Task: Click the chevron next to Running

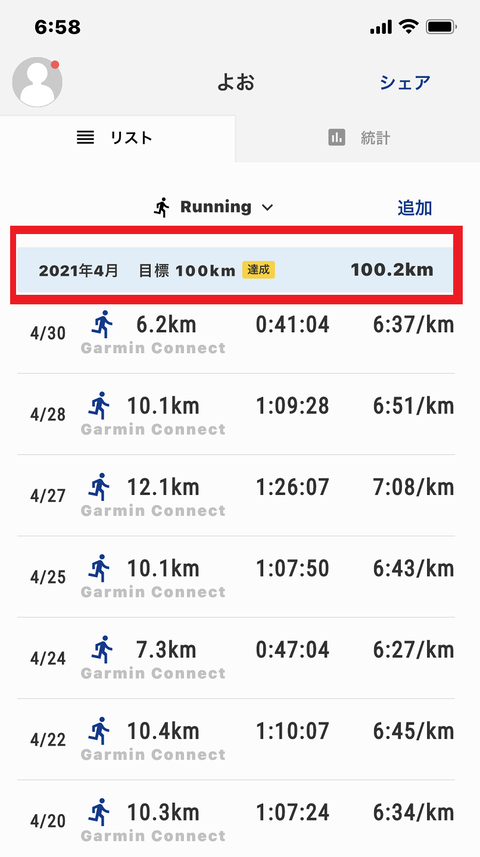Action: coord(267,208)
